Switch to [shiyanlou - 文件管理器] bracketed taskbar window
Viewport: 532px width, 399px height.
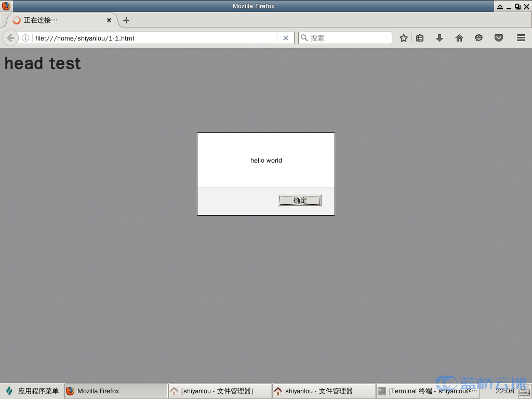click(x=220, y=391)
